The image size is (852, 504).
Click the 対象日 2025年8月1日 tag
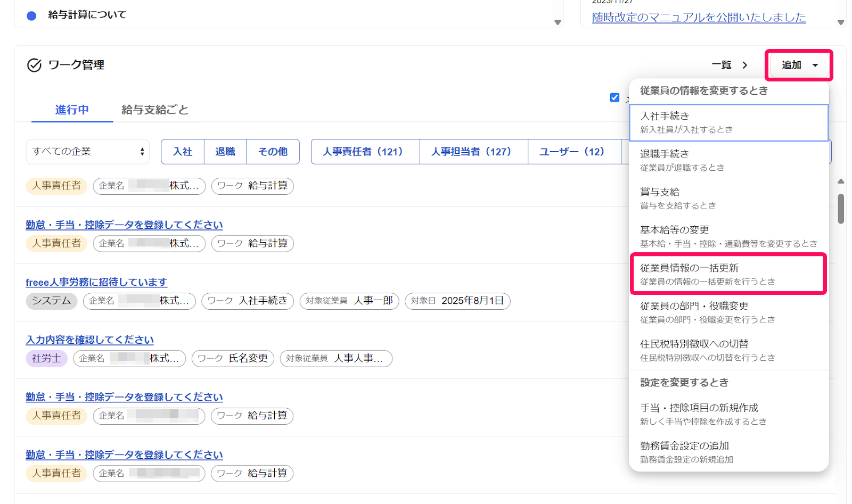coord(457,301)
